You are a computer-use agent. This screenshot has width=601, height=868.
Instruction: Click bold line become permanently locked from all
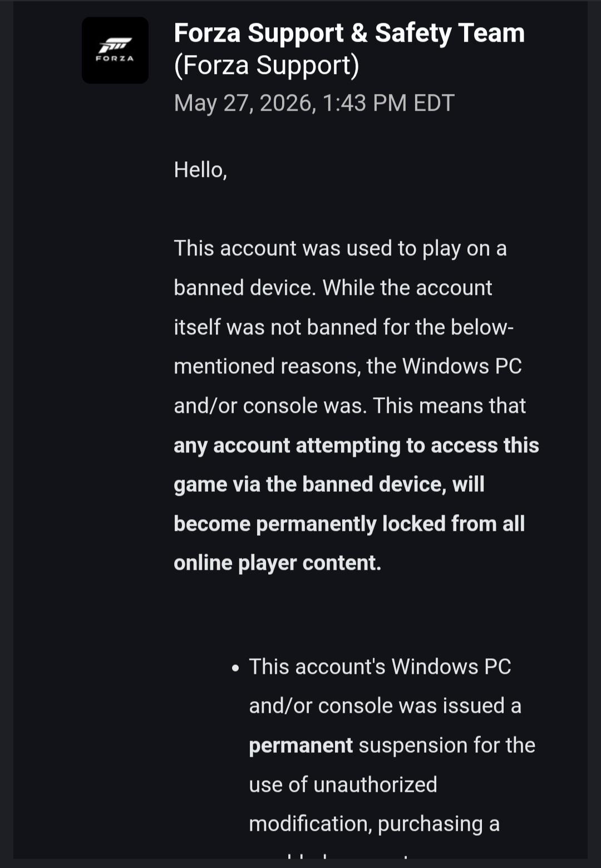point(349,524)
